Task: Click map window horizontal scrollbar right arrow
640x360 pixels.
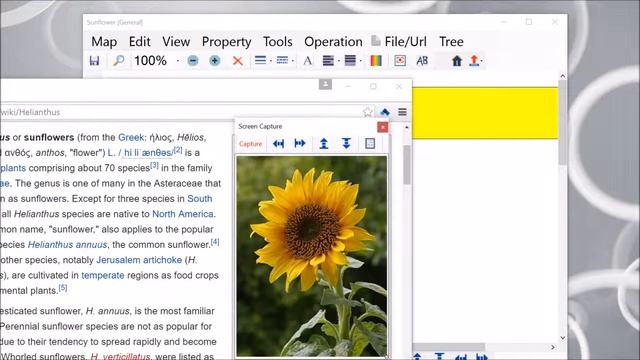Action: (x=553, y=347)
